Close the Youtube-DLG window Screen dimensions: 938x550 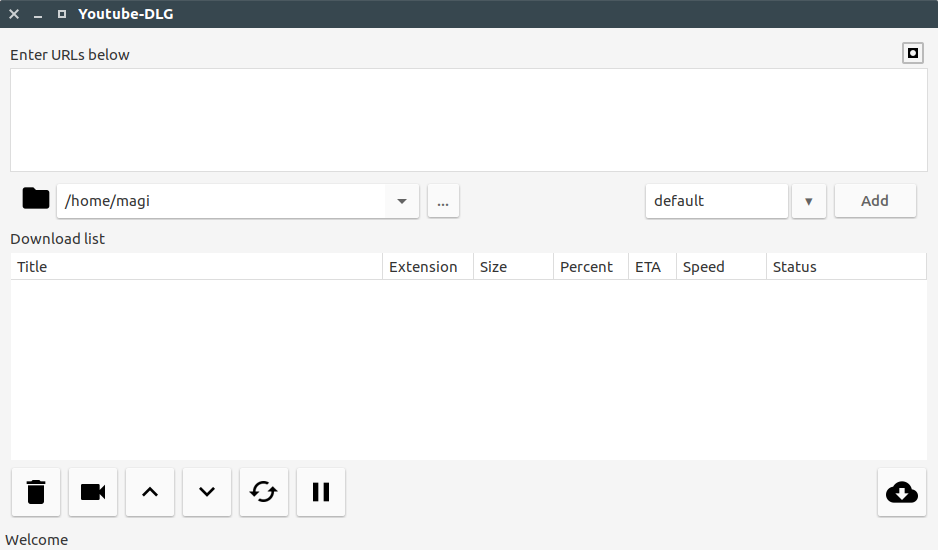pyautogui.click(x=14, y=14)
